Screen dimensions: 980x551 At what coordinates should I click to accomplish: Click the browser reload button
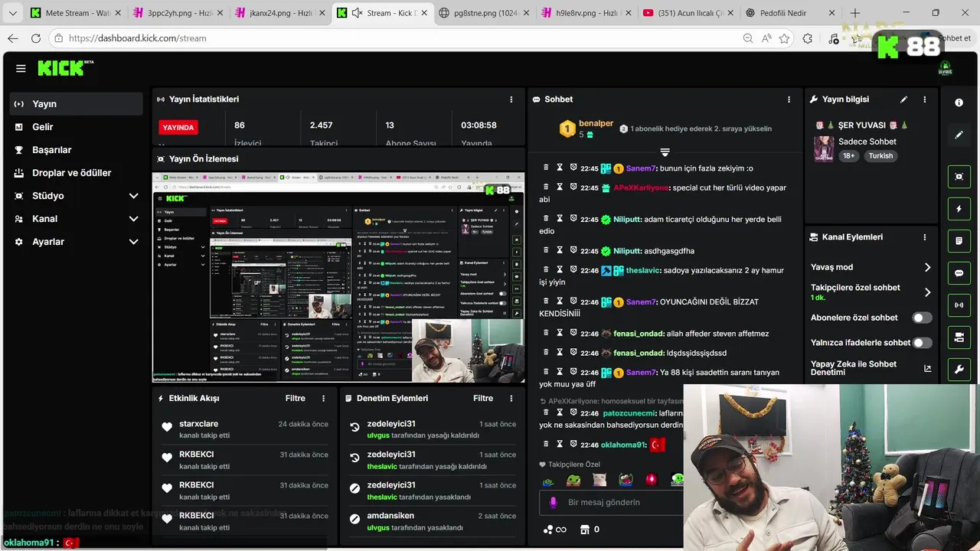35,38
